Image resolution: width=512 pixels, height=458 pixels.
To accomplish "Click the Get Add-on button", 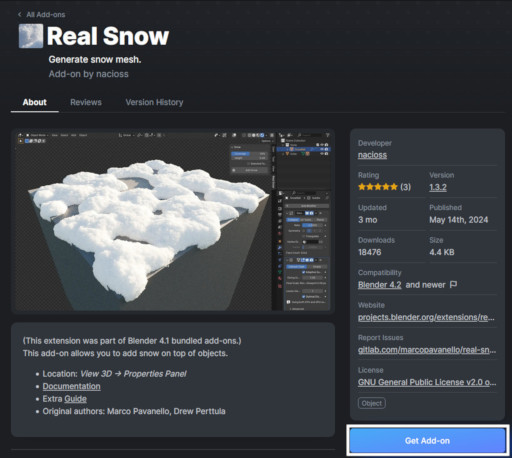I will coord(428,440).
